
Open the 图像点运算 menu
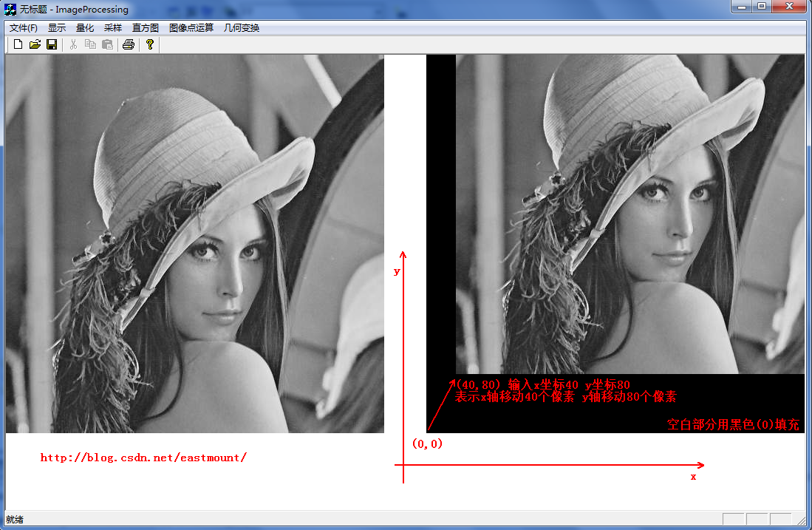(191, 28)
